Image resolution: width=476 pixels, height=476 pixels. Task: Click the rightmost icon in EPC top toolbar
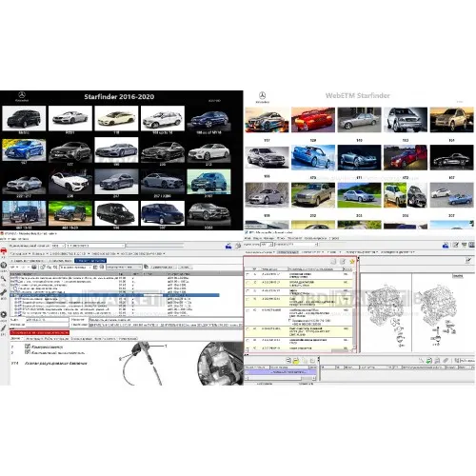click(x=471, y=245)
